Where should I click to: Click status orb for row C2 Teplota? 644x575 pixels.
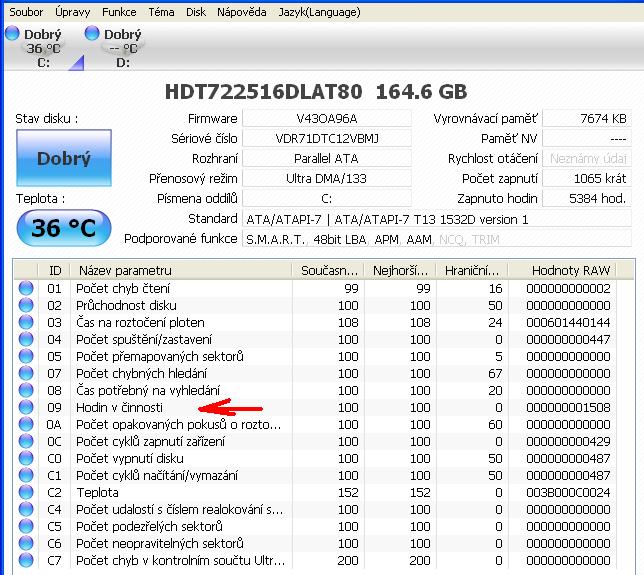point(26,492)
